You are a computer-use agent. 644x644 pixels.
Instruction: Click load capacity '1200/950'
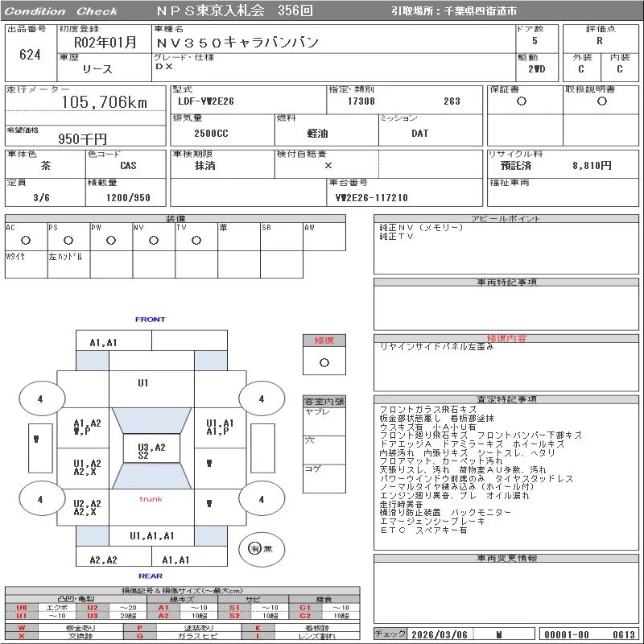coord(128,197)
